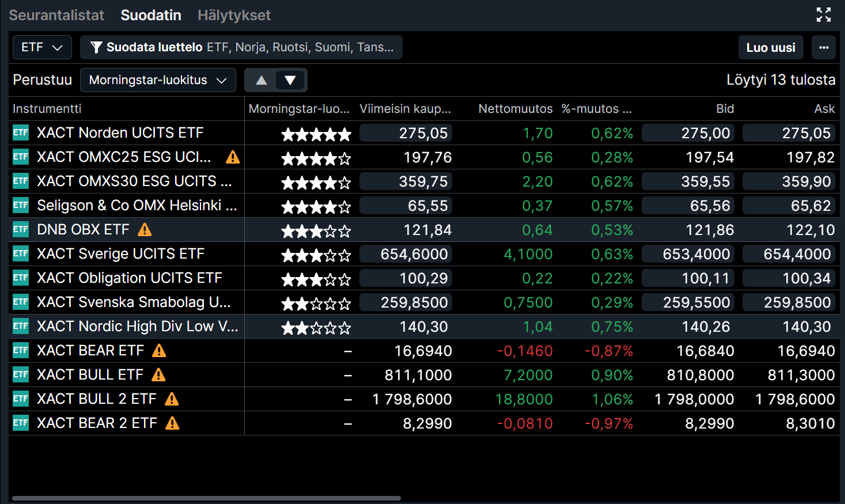Click warning icon beside XACT BULL ETF
The image size is (845, 504).
(x=158, y=374)
